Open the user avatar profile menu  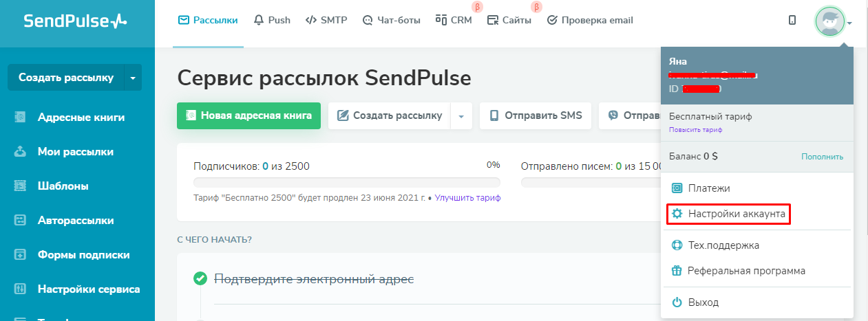pos(829,21)
